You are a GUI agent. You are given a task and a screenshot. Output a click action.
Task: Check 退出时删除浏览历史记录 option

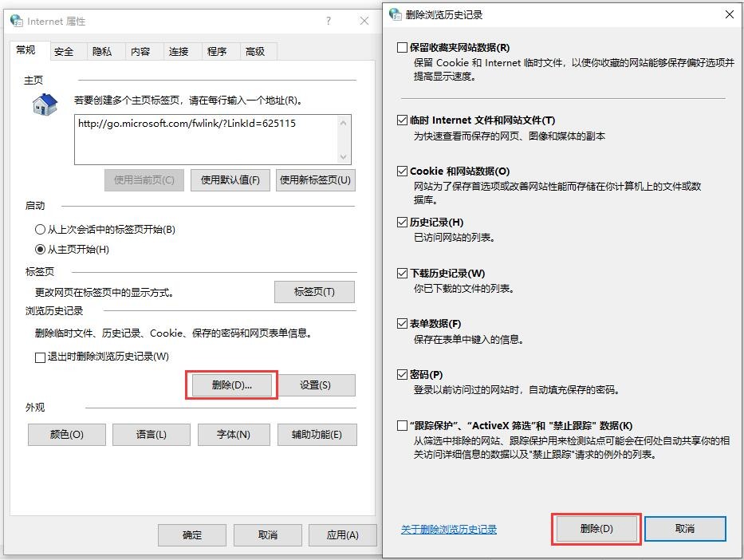coord(39,357)
